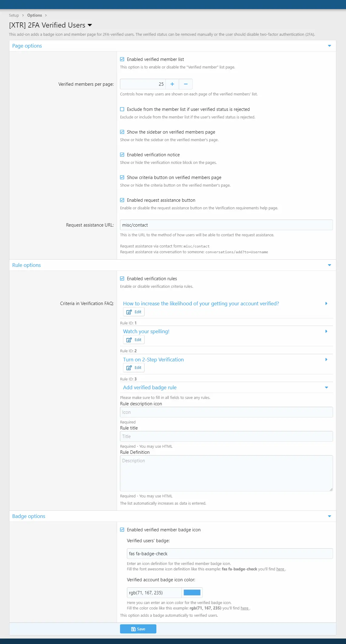Open the font awesome icons here link
Screen dimensions: 346x644
coord(280,569)
